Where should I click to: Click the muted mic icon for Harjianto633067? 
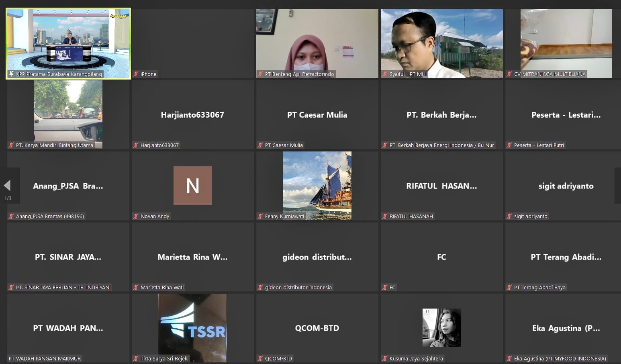click(x=136, y=145)
